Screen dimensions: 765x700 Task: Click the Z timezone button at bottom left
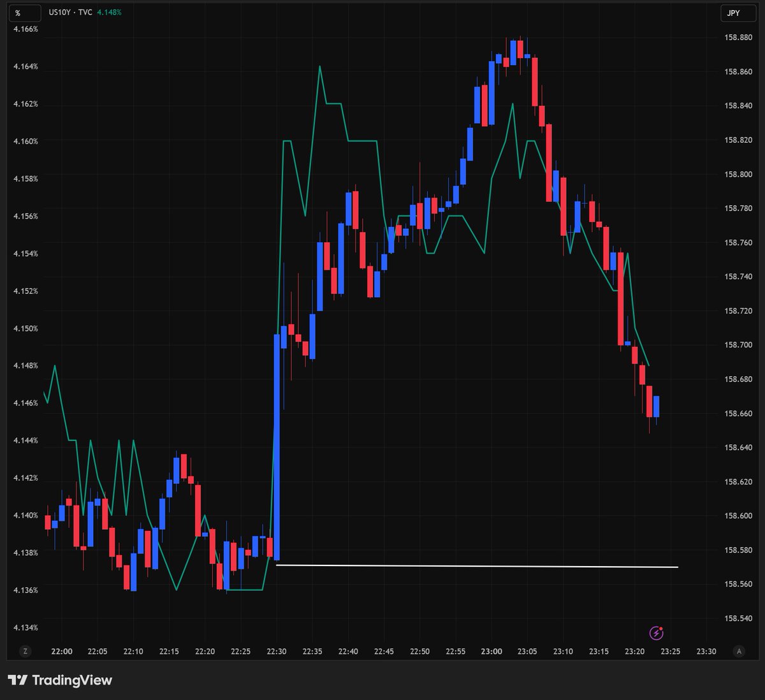pyautogui.click(x=25, y=651)
